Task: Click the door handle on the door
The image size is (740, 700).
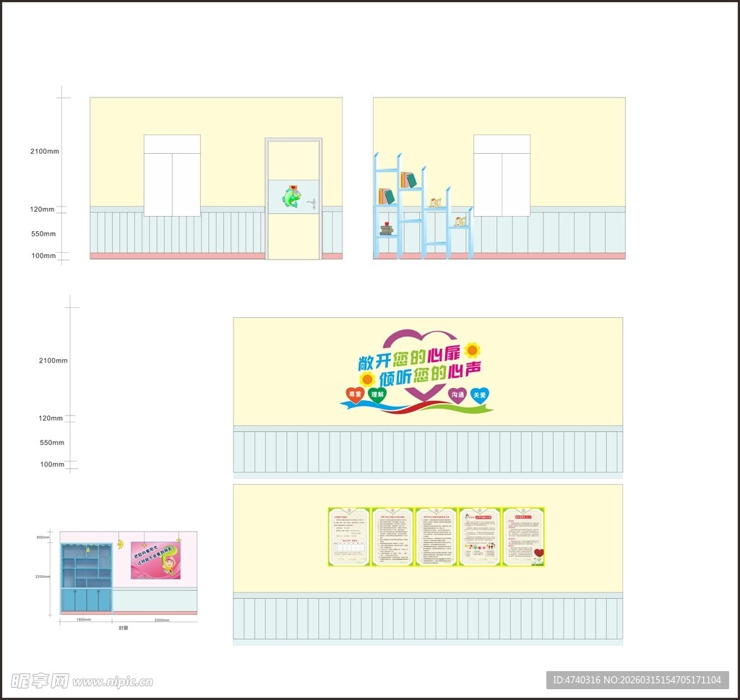Action: coord(311,203)
